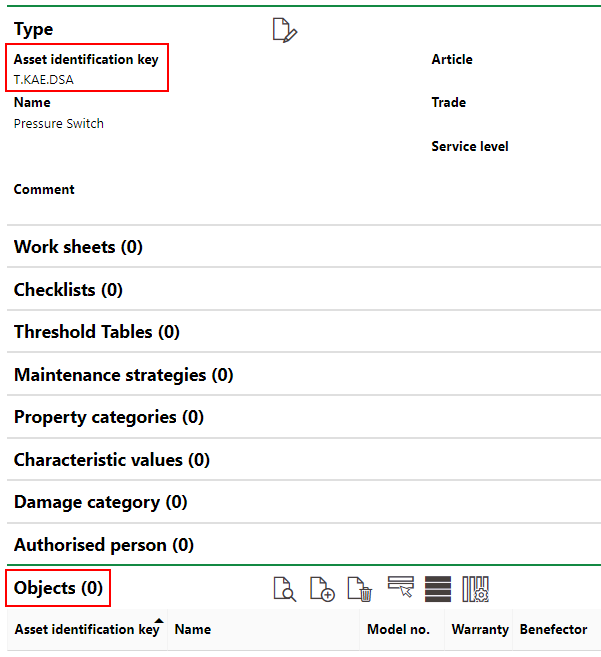This screenshot has width=601, height=657.
Task: Open the Characteristic values (0) section
Action: pyautogui.click(x=112, y=460)
